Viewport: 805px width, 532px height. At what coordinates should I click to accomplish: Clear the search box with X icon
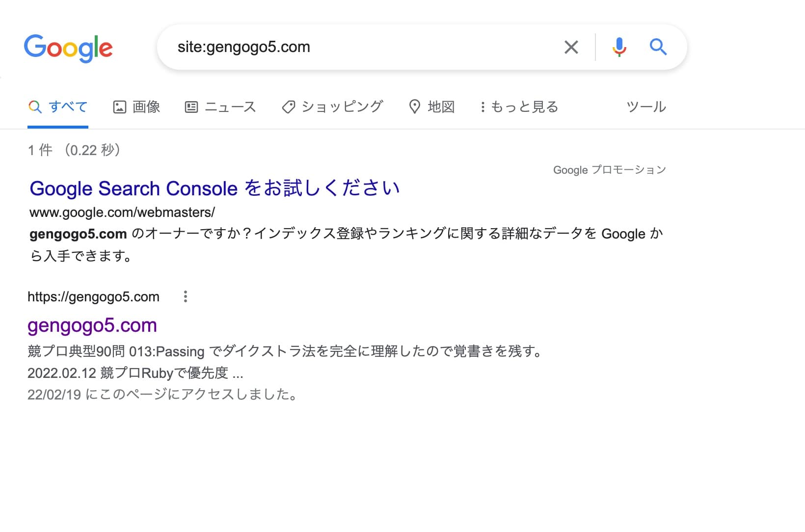[x=571, y=47]
